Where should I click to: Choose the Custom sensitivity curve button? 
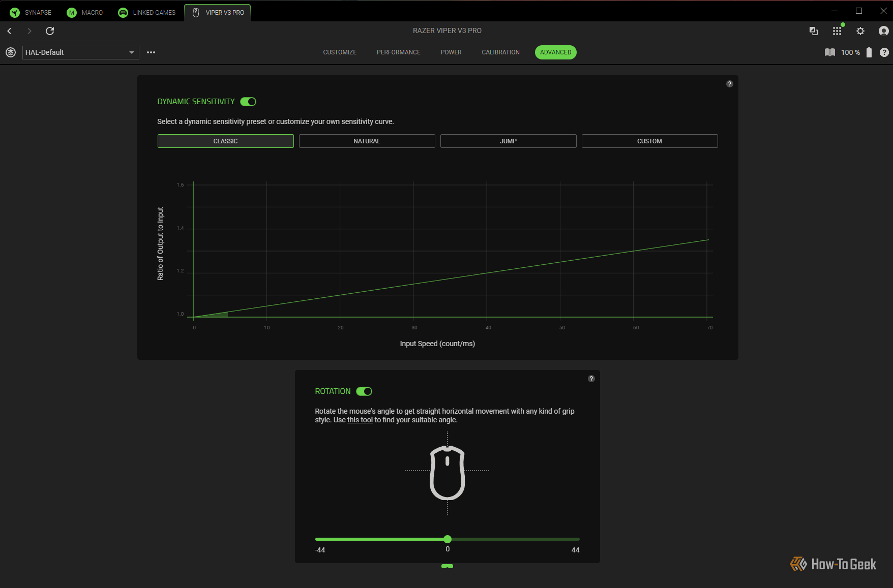(x=649, y=141)
